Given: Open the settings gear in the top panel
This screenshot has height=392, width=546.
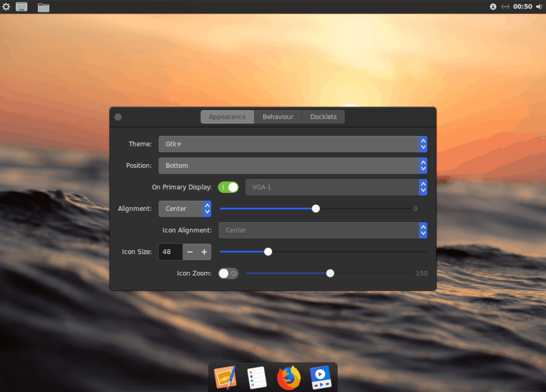Looking at the screenshot, I should (6, 7).
